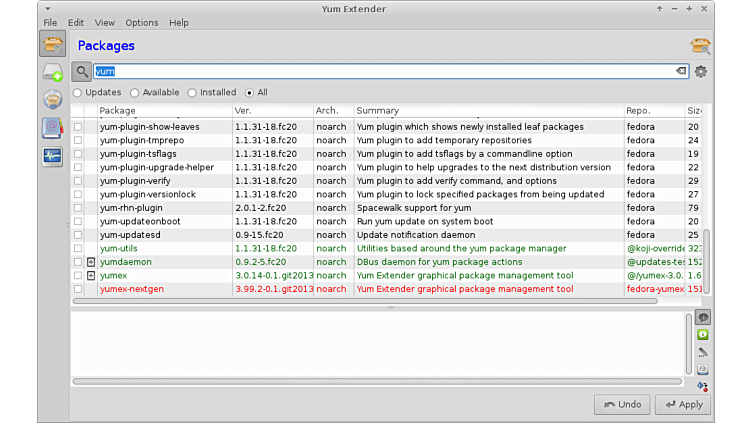Image resolution: width=752 pixels, height=423 pixels.
Task: Show package update info pane
Action: [703, 335]
